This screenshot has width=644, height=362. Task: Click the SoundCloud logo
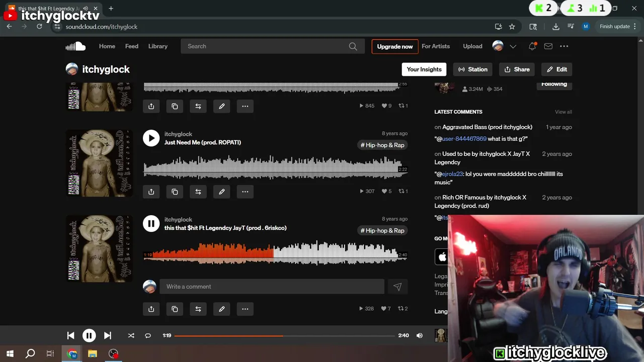(75, 46)
